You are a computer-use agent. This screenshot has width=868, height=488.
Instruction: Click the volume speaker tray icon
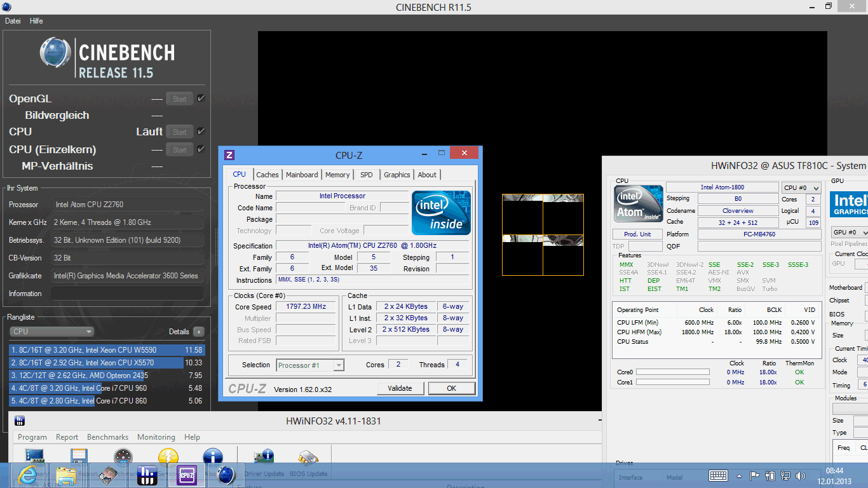pos(801,475)
